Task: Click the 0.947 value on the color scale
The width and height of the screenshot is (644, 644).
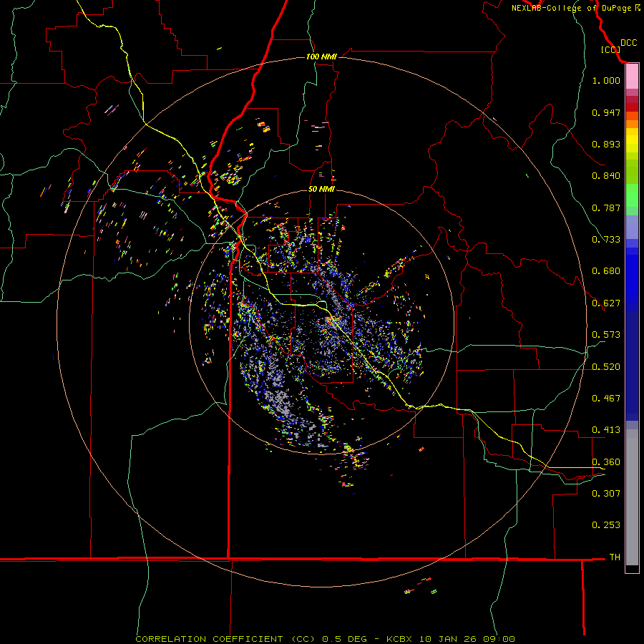Action: point(606,112)
